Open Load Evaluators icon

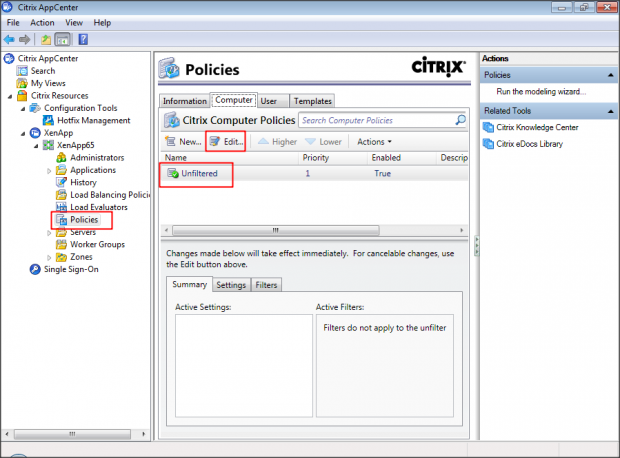coord(61,207)
